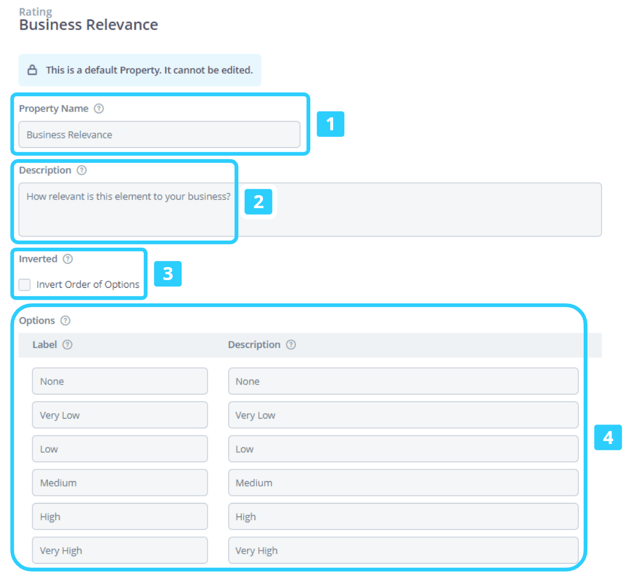
Task: Click the help icon beside the Label column header
Action: click(x=68, y=345)
